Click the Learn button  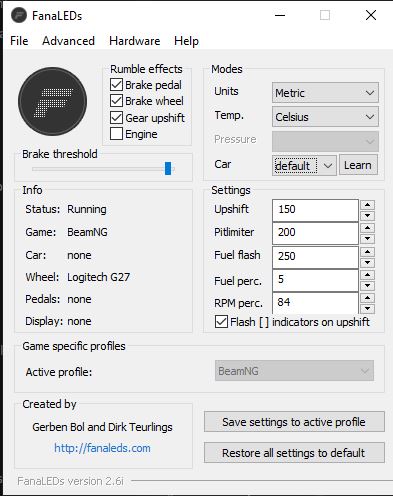pos(358,165)
